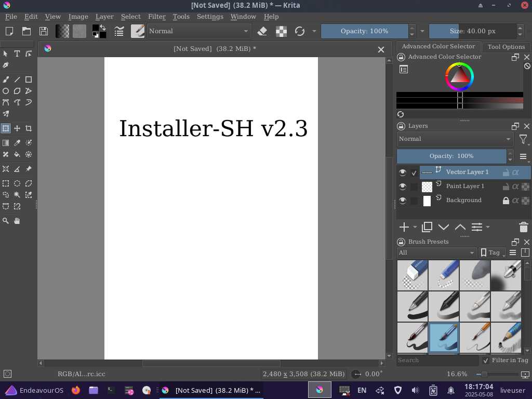This screenshot has height=399, width=532.
Task: Click the layer Opacity slider
Action: (x=451, y=156)
